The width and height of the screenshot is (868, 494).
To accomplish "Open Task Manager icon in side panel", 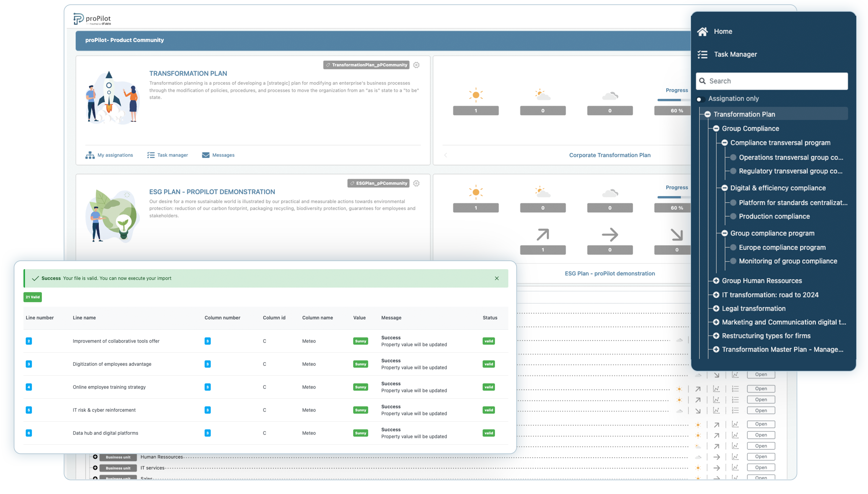I will [x=702, y=54].
